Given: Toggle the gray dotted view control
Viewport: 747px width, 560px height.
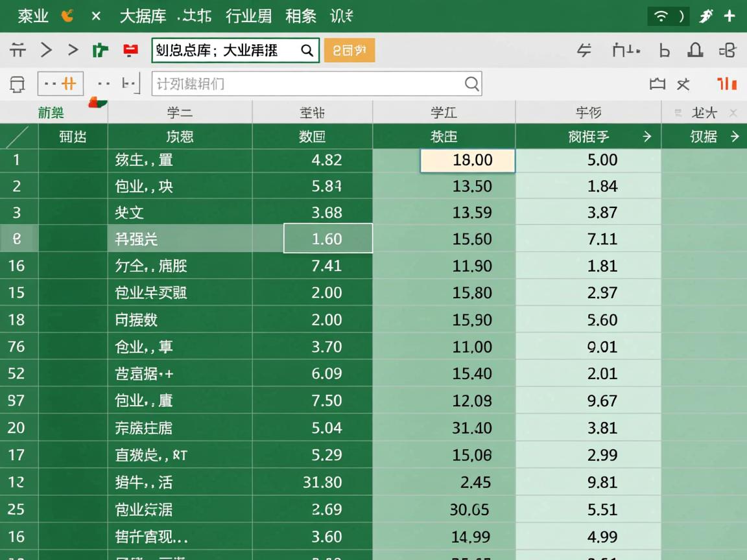Looking at the screenshot, I should point(102,84).
